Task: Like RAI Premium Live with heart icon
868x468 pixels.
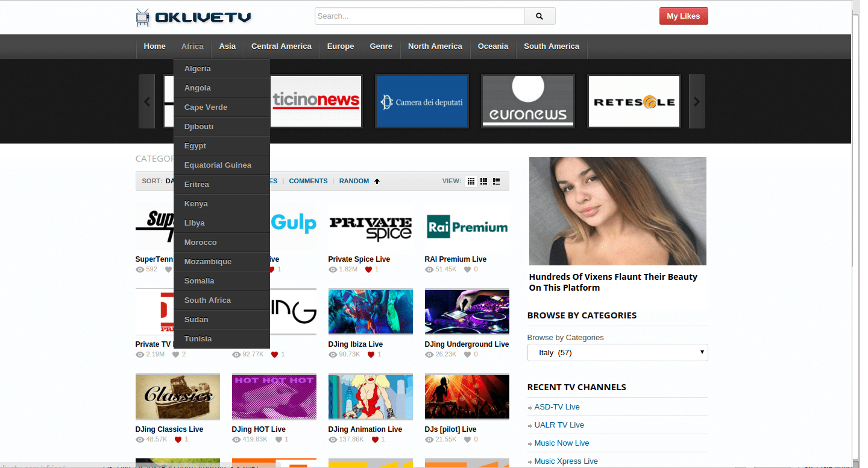Action: coord(467,270)
